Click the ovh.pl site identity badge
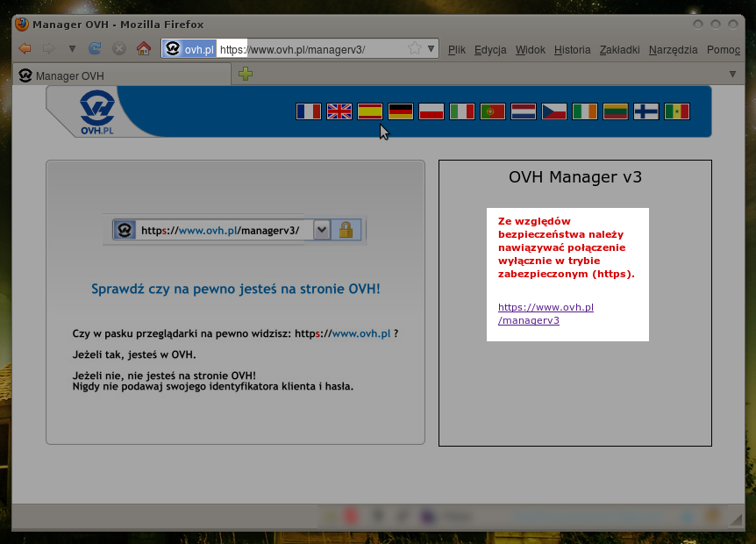756x544 pixels. [189, 49]
